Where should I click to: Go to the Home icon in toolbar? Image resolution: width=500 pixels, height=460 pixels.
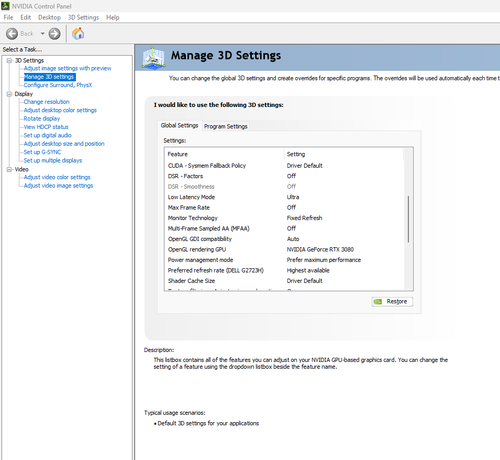tap(78, 33)
